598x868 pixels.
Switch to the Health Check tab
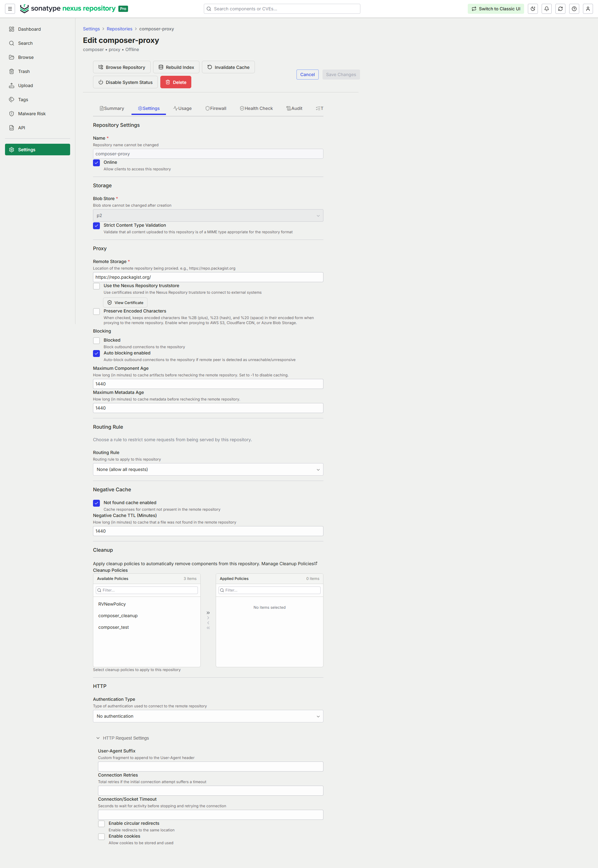click(256, 108)
